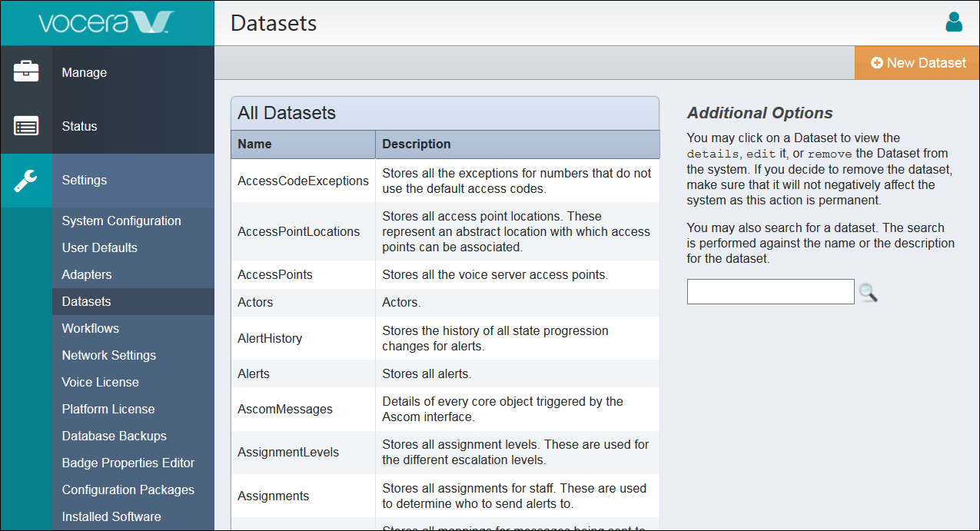Viewport: 980px width, 531px height.
Task: Open Settings via the wrench icon
Action: click(x=26, y=180)
